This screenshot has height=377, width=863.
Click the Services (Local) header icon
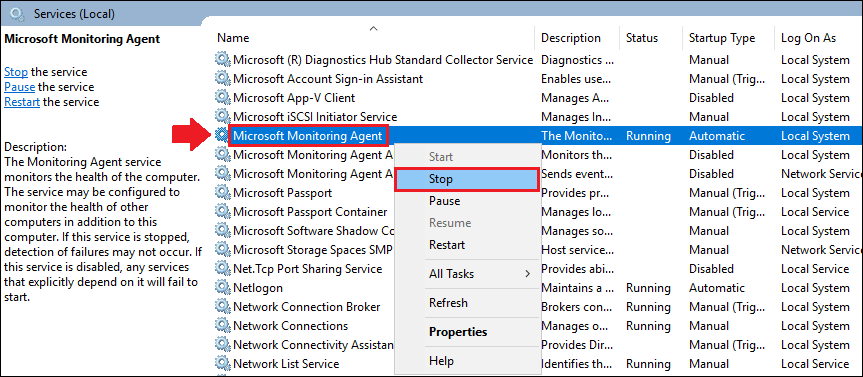click(x=18, y=14)
